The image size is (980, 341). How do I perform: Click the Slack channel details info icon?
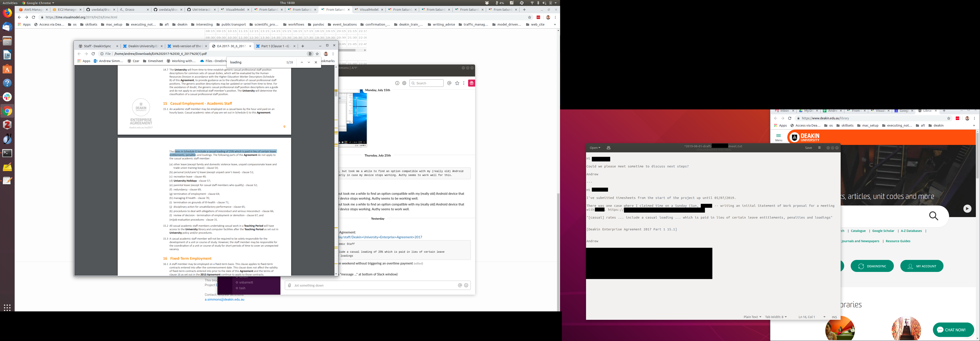pos(397,83)
